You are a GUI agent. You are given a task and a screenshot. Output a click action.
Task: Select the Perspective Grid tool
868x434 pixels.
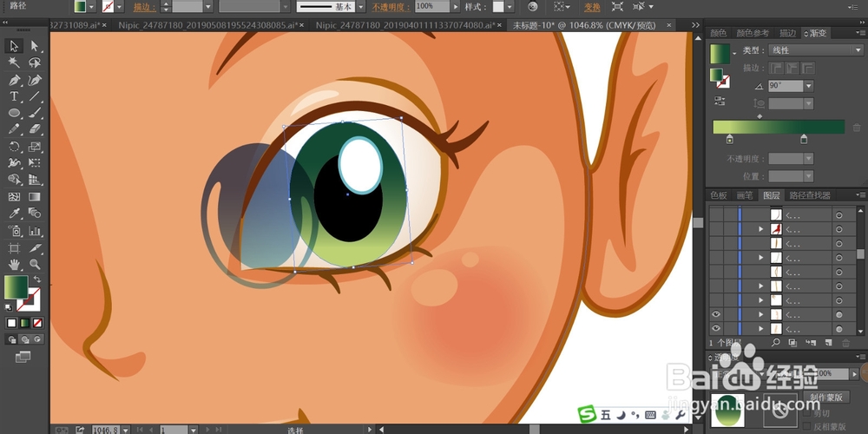coord(35,180)
